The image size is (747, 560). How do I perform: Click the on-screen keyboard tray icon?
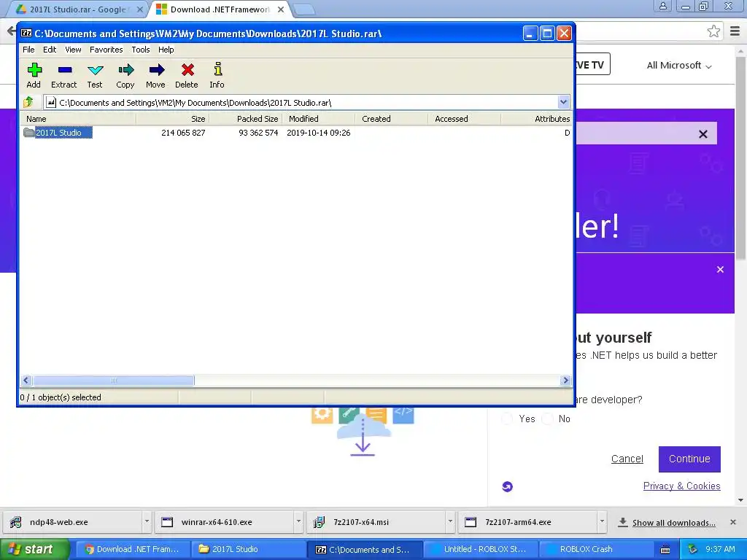(665, 550)
